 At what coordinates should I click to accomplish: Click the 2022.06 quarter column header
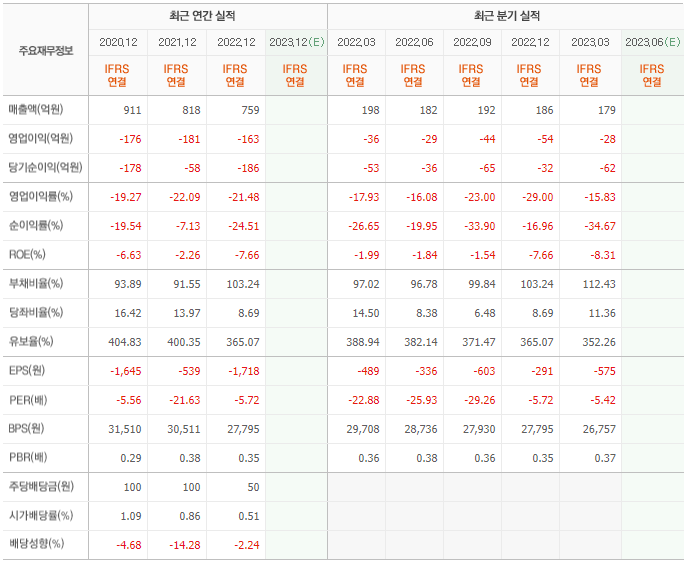coord(414,42)
